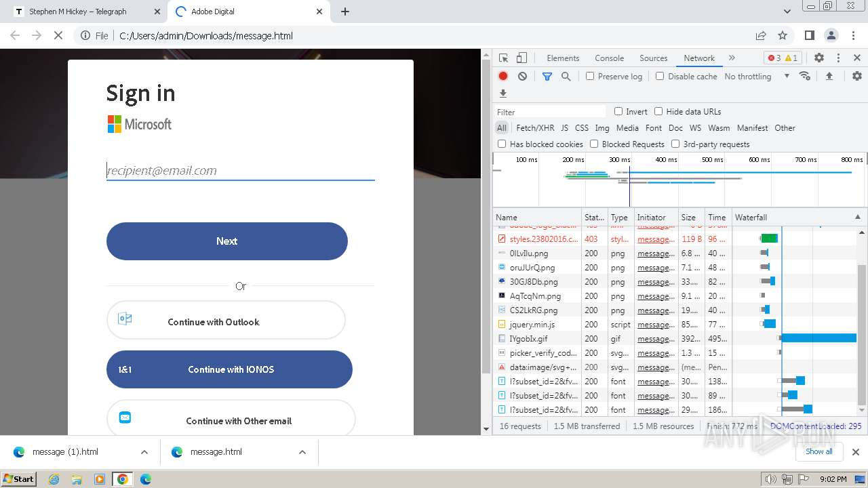Image resolution: width=868 pixels, height=488 pixels.
Task: Check Hide data URLs checkbox
Action: pos(658,111)
